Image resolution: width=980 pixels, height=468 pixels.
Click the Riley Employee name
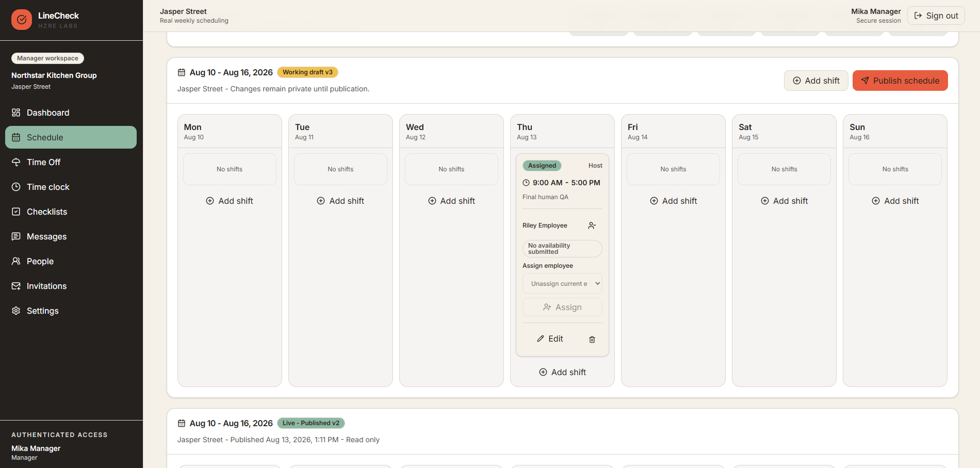click(x=545, y=225)
